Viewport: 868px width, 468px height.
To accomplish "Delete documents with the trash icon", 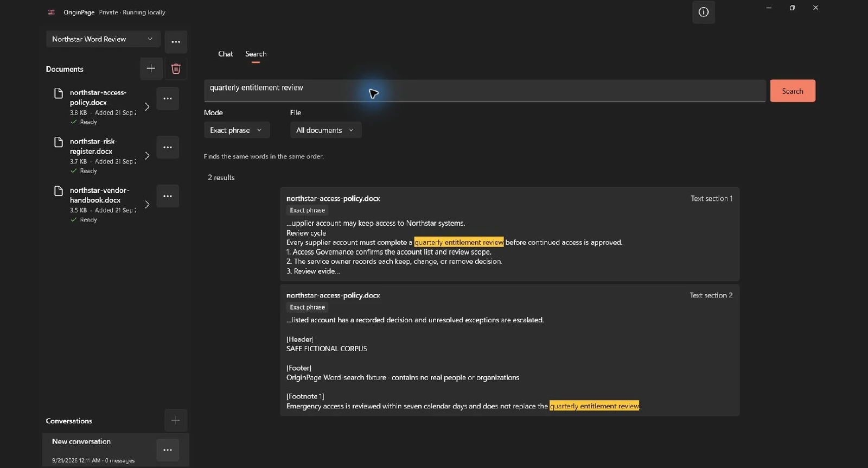I will 176,68.
